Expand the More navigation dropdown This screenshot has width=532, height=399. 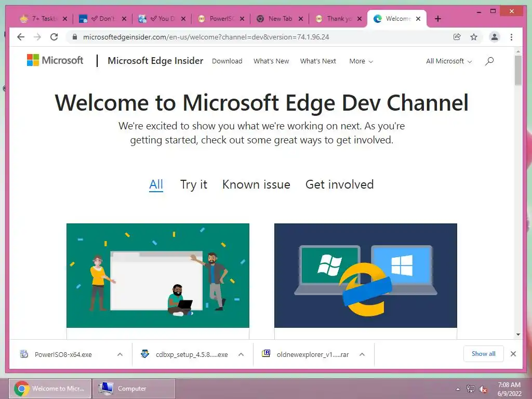pyautogui.click(x=361, y=61)
